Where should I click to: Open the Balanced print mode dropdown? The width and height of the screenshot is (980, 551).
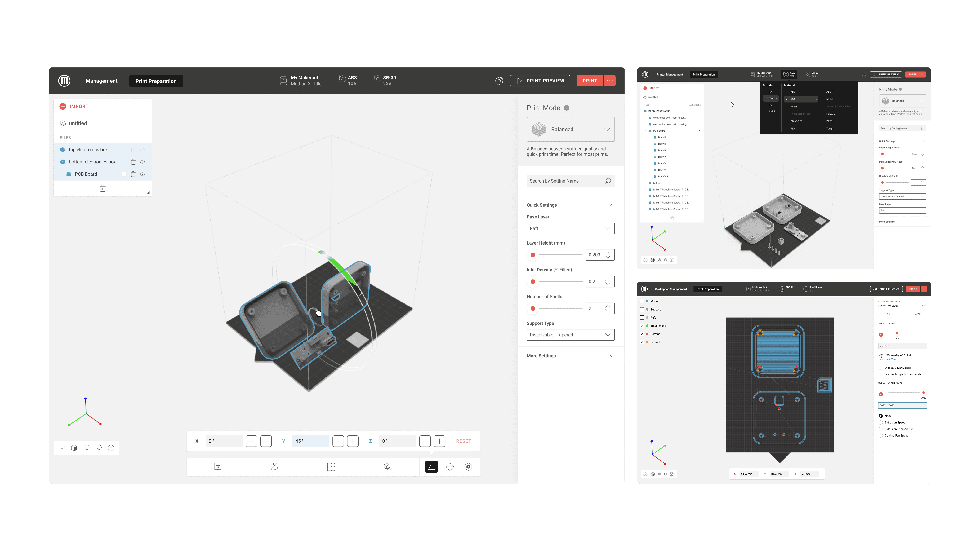[570, 129]
